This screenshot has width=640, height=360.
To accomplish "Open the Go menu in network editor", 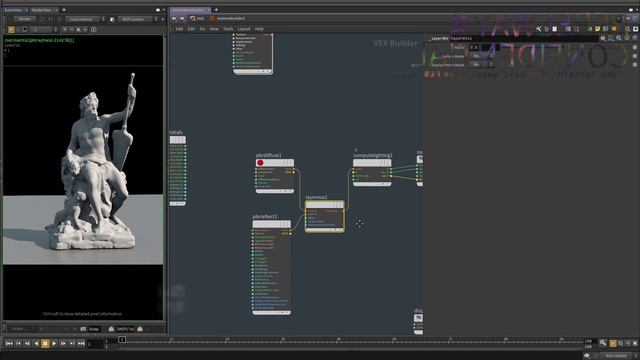I will (202, 29).
